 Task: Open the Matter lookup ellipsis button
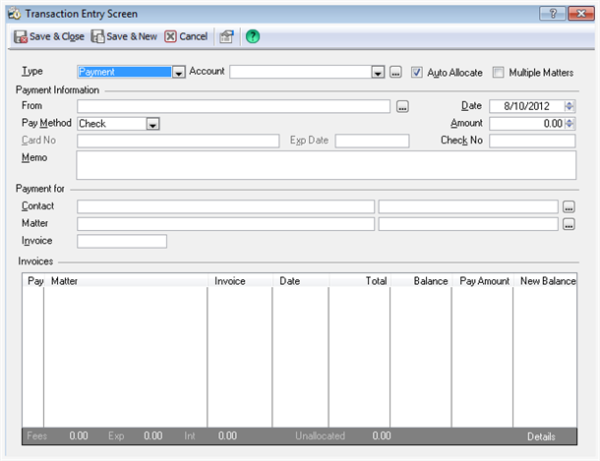pyautogui.click(x=569, y=224)
